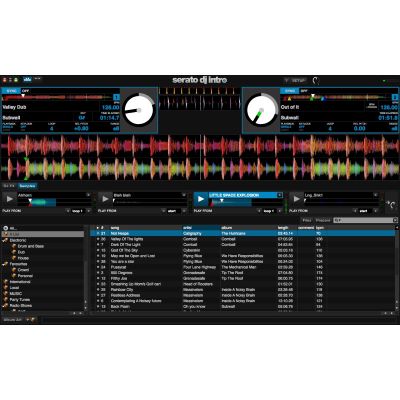400x400 pixels.
Task: Click the deck number 1 badge
Action: click(x=116, y=97)
